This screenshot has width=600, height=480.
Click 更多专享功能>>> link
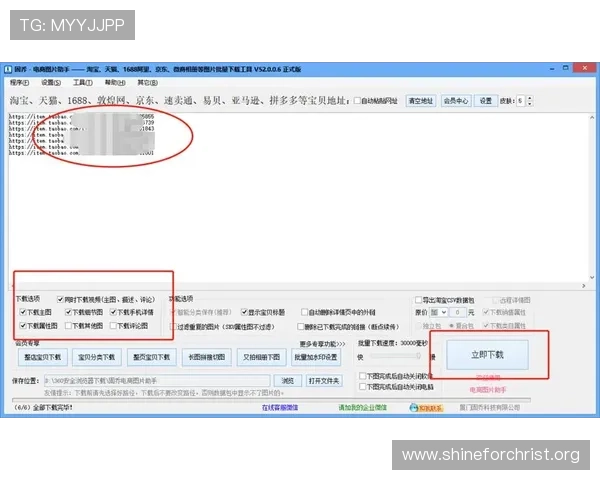322,344
